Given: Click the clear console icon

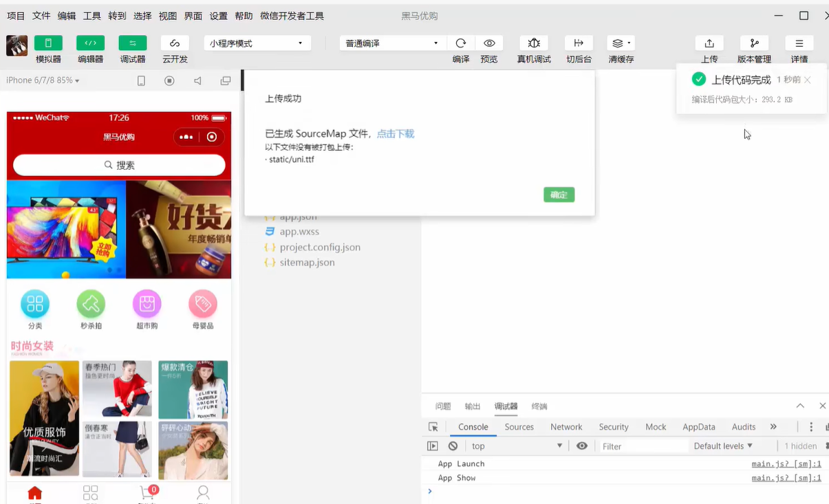Looking at the screenshot, I should point(453,446).
